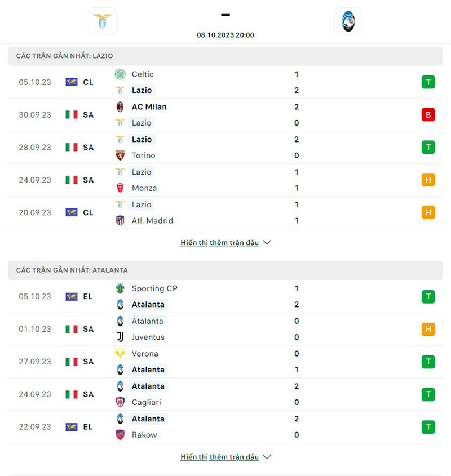Click the Torino club logo
Screen dimensions: 451x476
click(120, 155)
